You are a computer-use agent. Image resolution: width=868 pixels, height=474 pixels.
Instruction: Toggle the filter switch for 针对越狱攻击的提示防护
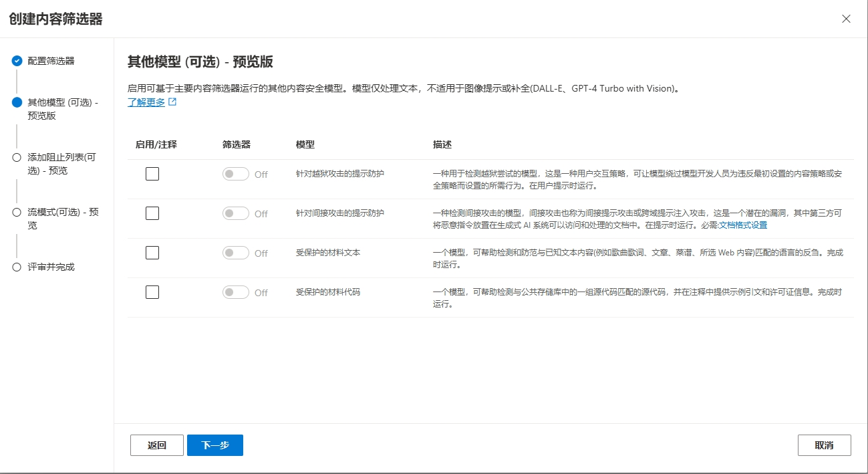(x=236, y=174)
